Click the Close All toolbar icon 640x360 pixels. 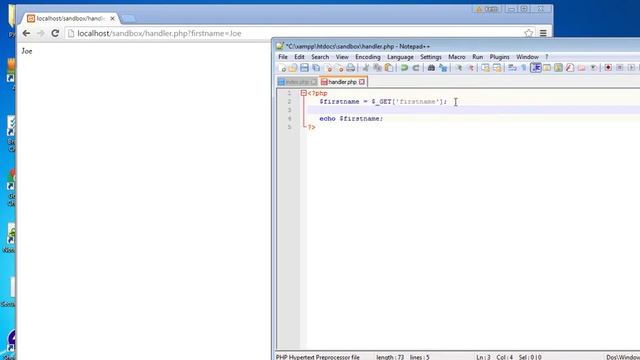coord(340,68)
